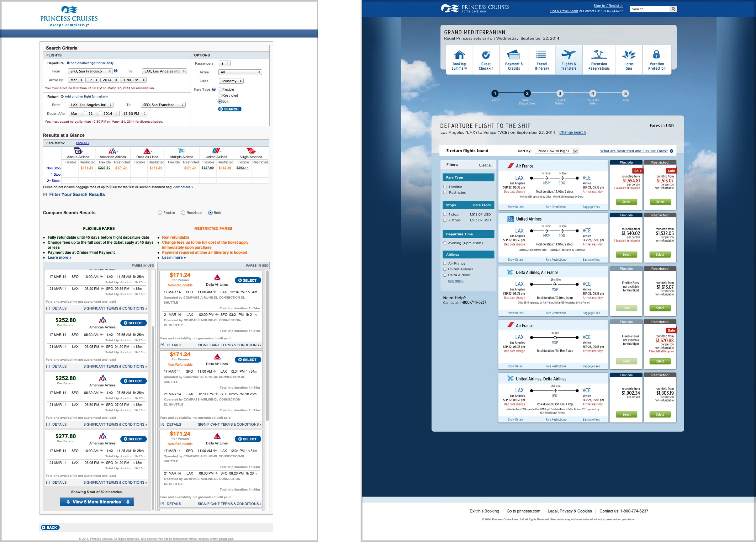Image resolution: width=756 pixels, height=542 pixels.
Task: Open Departure From dropdown SFO, San Francisco
Action: (90, 71)
